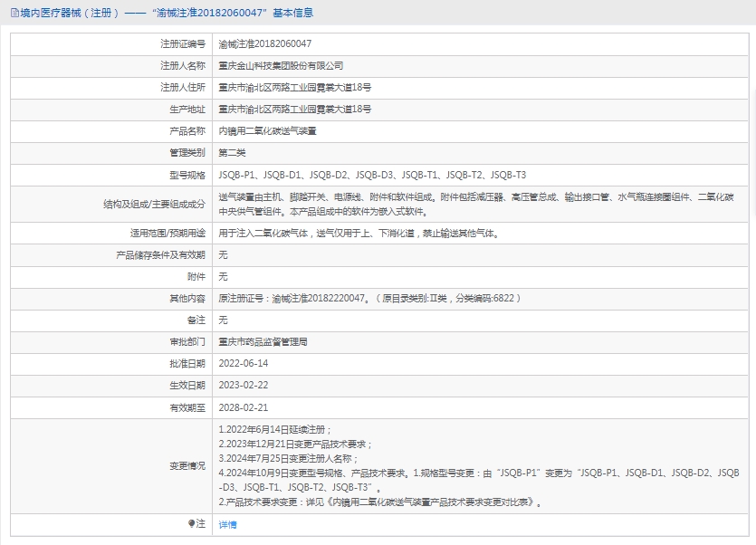Select management class value 第二类

[232, 153]
